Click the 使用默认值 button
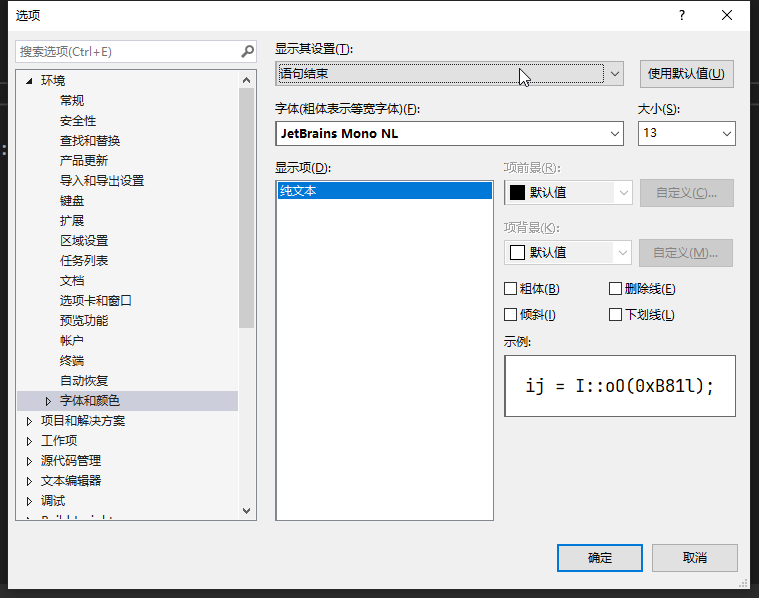This screenshot has height=598, width=759. [686, 73]
